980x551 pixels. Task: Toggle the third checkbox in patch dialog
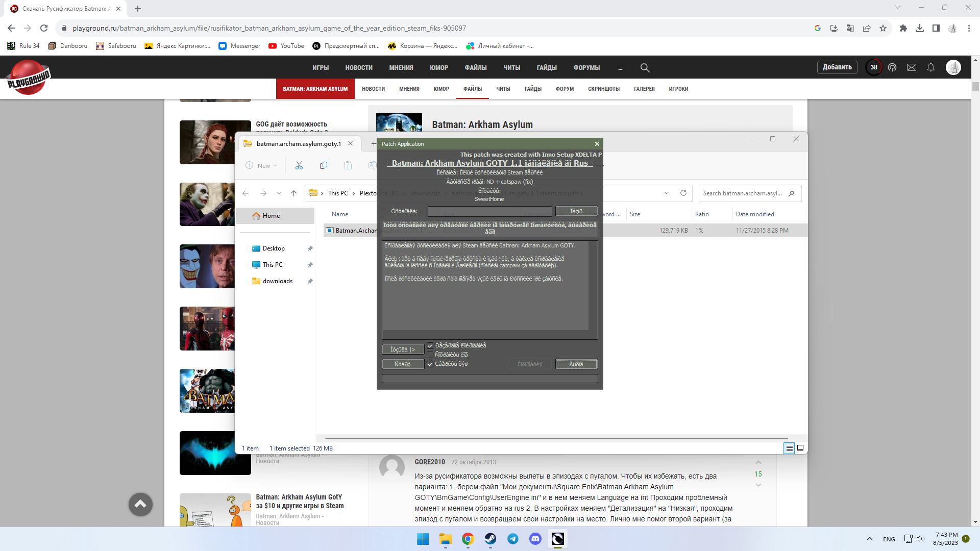point(430,364)
